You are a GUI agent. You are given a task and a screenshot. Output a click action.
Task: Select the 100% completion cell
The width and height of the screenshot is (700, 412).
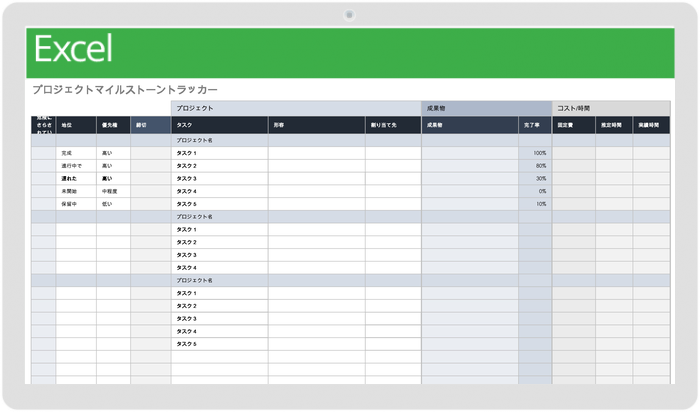click(535, 153)
